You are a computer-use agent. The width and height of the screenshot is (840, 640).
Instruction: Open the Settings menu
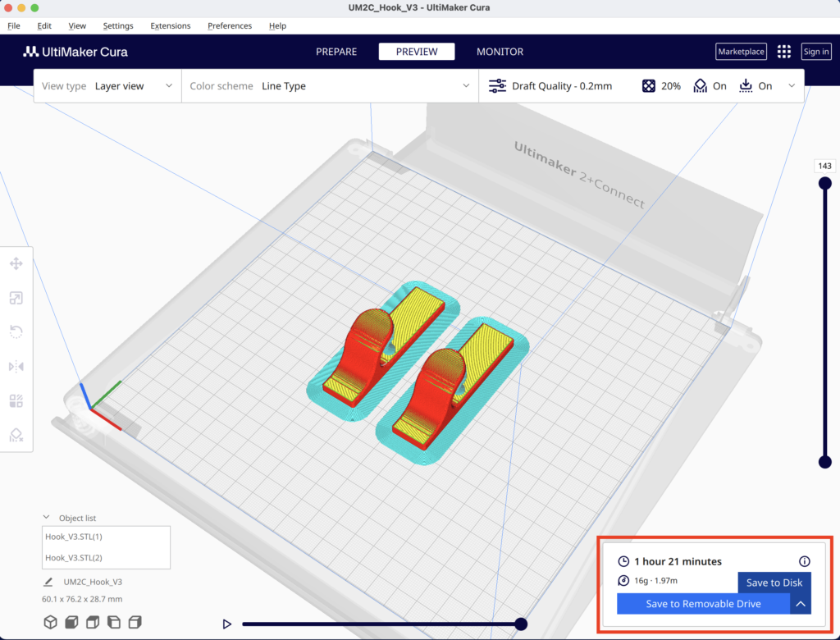pos(118,25)
